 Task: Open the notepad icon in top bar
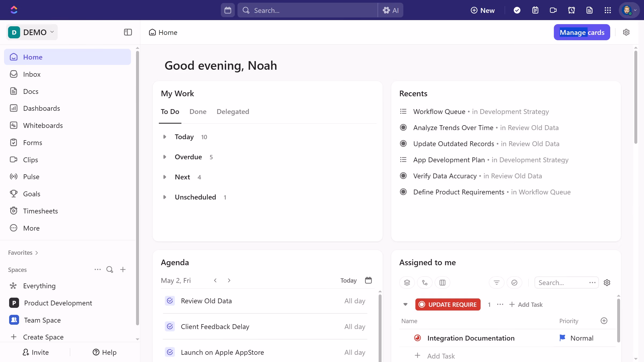point(535,10)
